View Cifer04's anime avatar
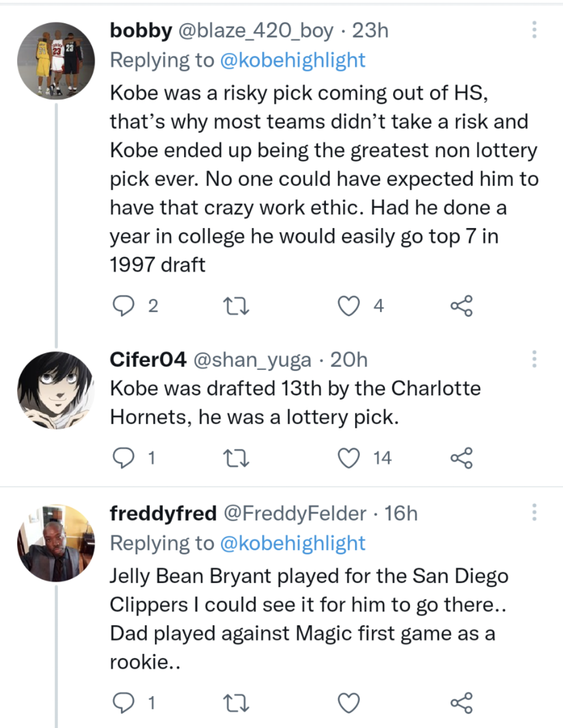563x728 pixels. [56, 390]
